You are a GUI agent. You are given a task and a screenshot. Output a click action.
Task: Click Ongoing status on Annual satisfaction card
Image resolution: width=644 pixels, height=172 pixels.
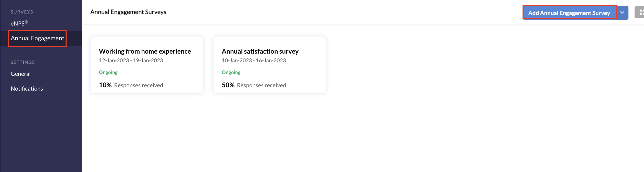[231, 72]
